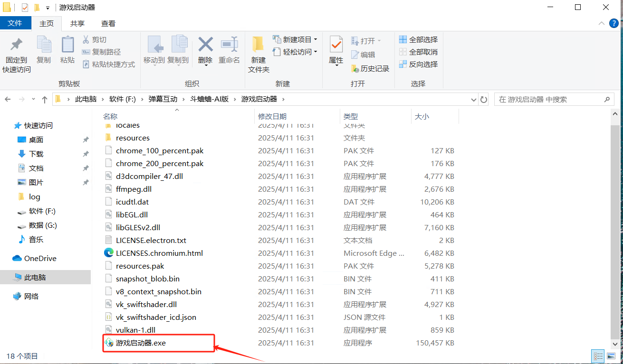Click the 删除 red X icon
The image size is (623, 364).
205,46
